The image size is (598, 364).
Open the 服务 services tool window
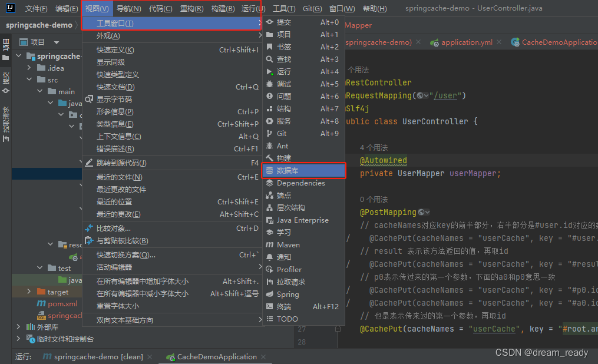303,121
